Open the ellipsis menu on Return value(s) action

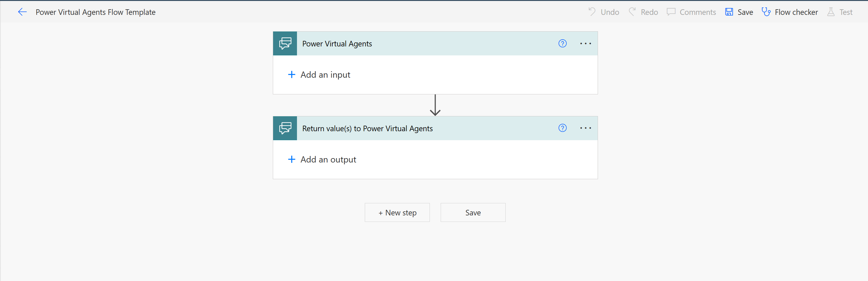(x=586, y=128)
